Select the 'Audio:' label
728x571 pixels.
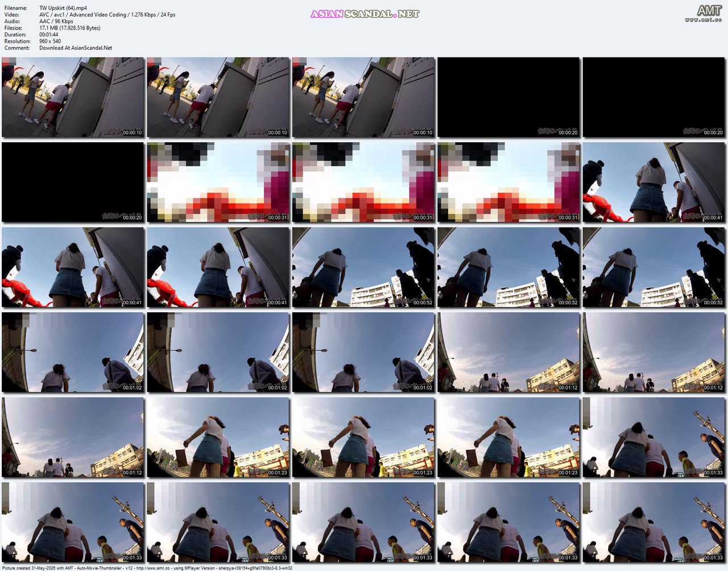12,22
